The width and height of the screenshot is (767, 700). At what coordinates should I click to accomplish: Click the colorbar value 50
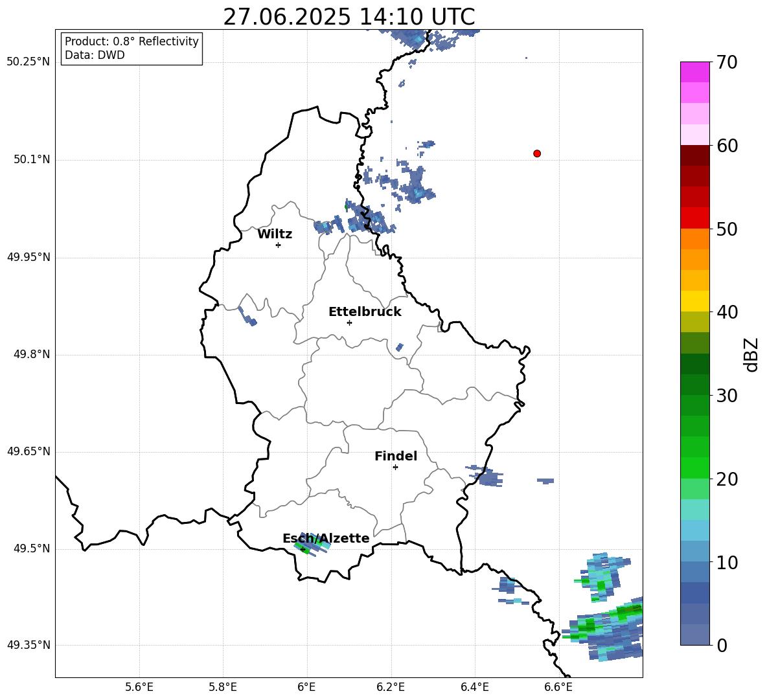[727, 229]
